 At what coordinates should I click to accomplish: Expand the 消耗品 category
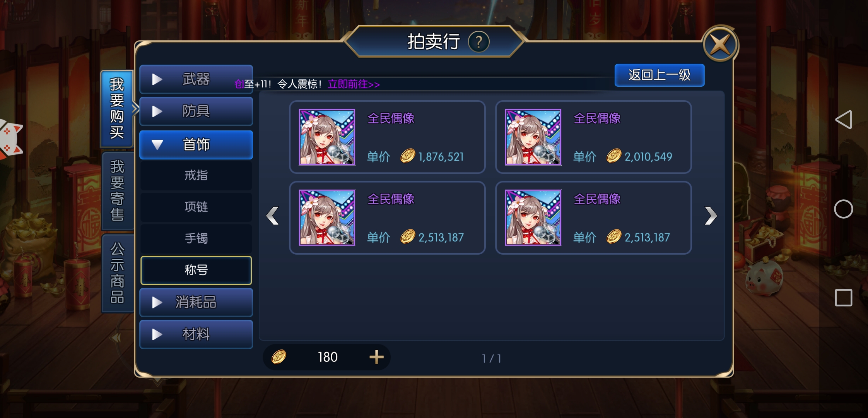196,302
